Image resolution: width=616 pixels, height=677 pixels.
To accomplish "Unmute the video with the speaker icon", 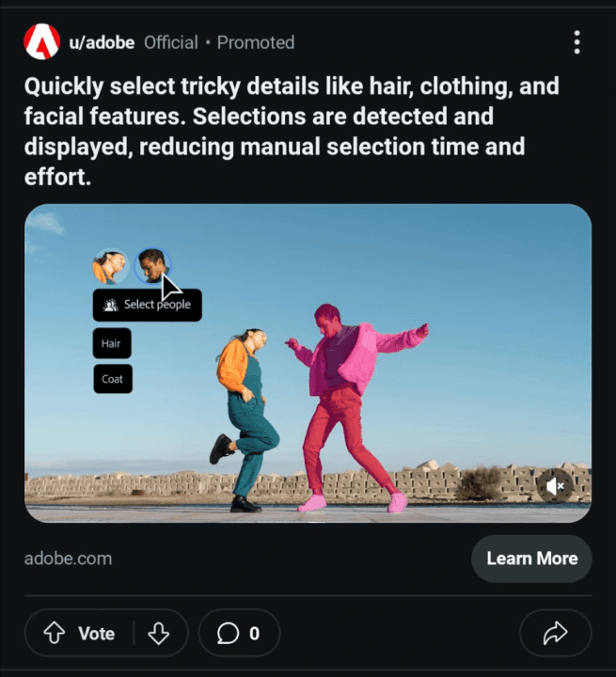I will click(555, 485).
